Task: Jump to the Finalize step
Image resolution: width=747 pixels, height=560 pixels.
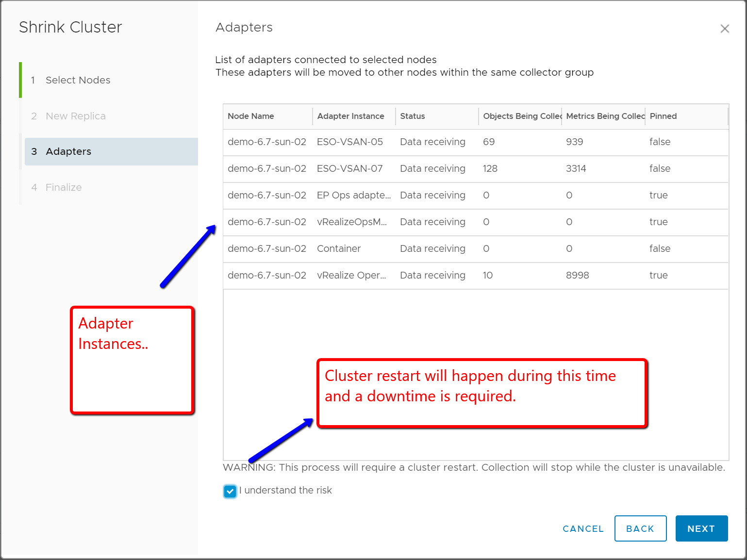Action: [x=64, y=187]
